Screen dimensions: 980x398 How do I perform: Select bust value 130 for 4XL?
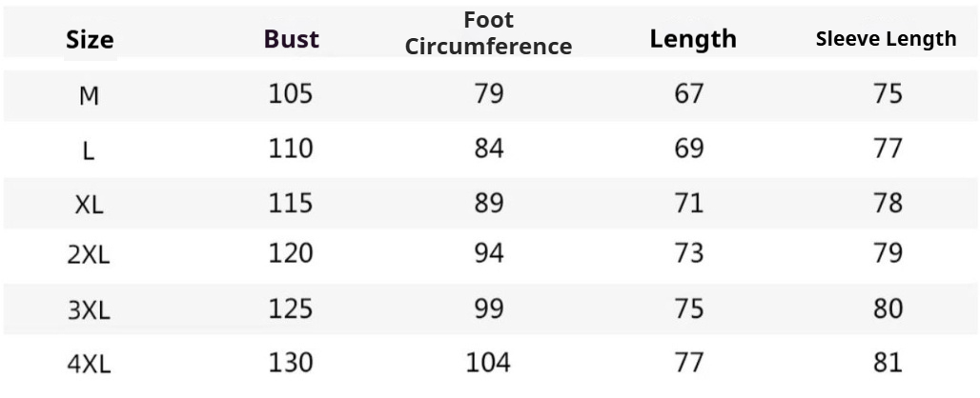(x=291, y=363)
